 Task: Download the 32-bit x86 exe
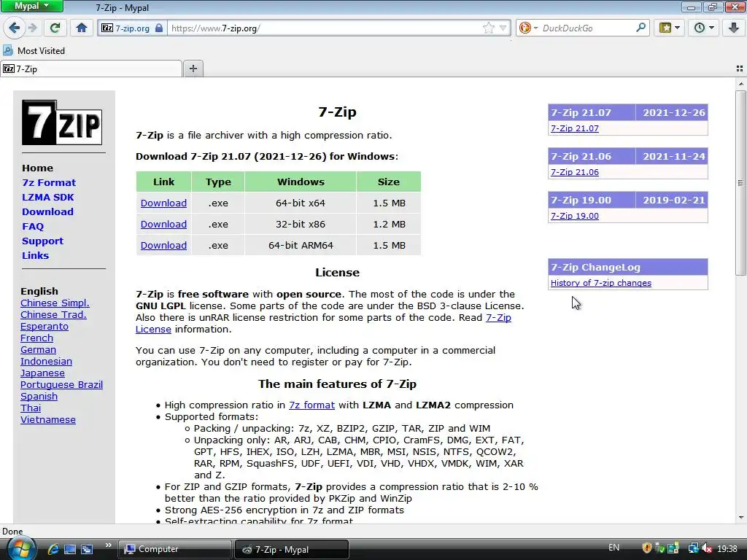click(163, 225)
